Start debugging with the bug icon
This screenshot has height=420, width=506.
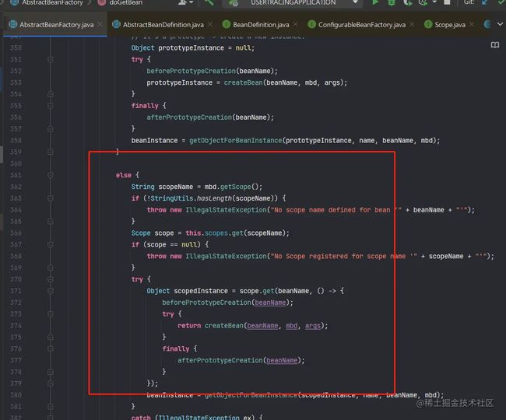[392, 2]
